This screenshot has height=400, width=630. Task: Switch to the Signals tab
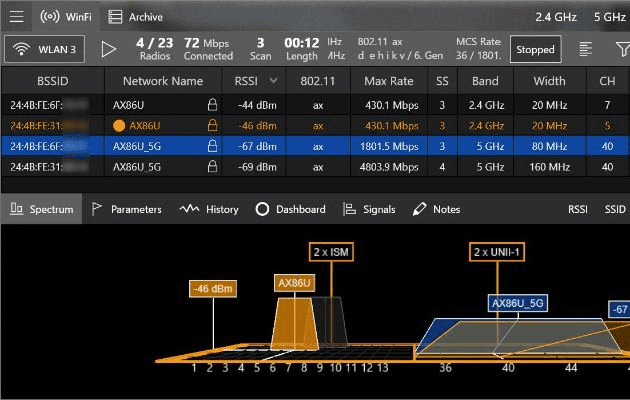tap(369, 209)
